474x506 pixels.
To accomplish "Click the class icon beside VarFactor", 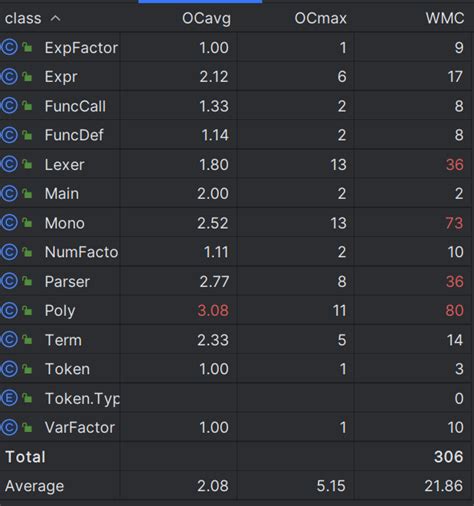I will pyautogui.click(x=9, y=427).
